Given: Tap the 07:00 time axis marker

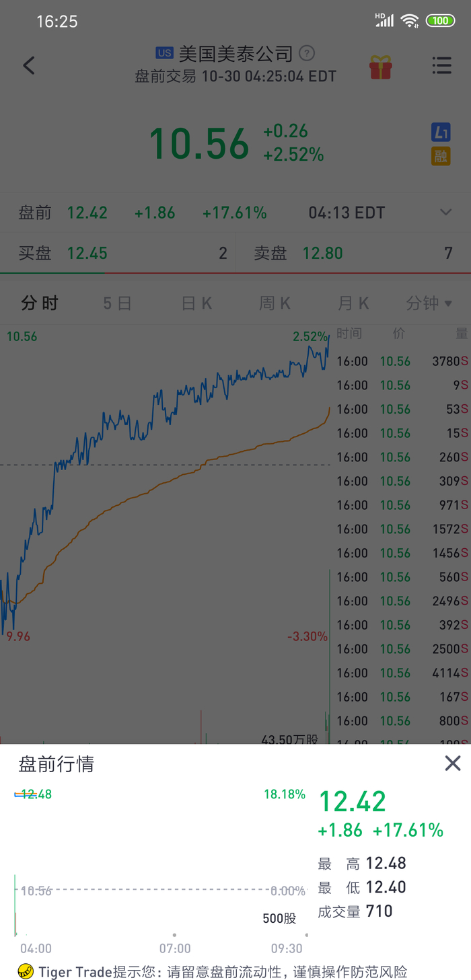Looking at the screenshot, I should pyautogui.click(x=174, y=948).
